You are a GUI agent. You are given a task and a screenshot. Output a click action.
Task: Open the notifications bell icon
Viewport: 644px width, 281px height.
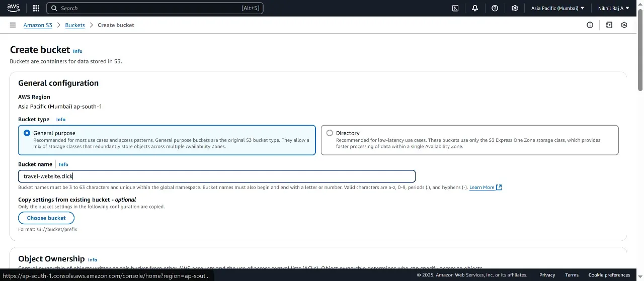point(475,8)
